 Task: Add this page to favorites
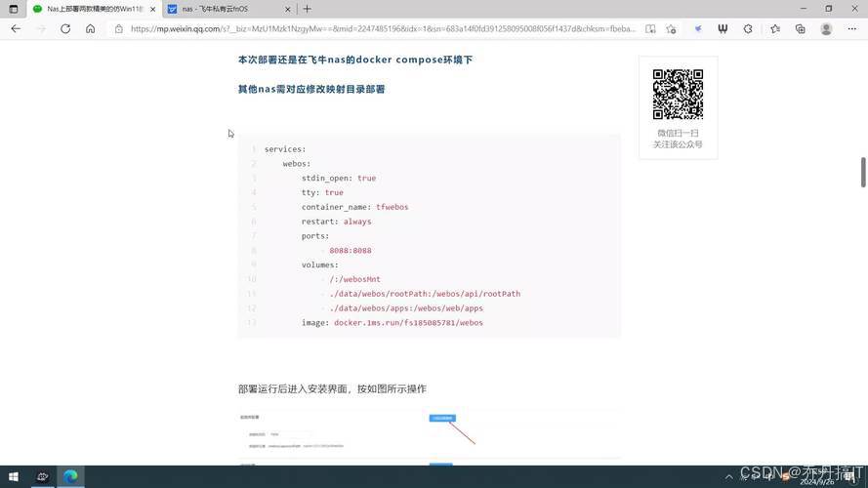click(671, 28)
